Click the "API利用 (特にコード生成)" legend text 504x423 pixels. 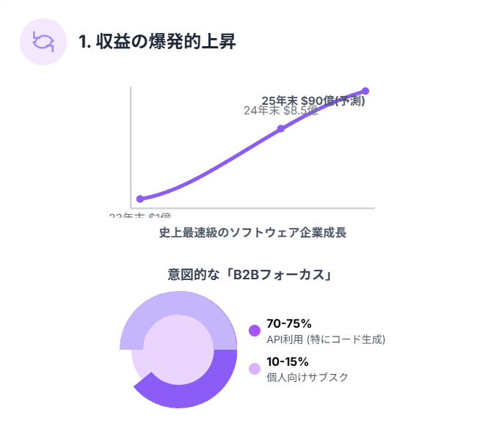click(x=326, y=339)
